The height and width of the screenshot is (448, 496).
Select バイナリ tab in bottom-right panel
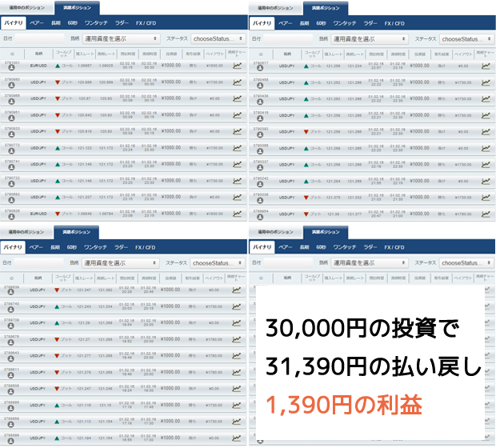[x=262, y=247]
